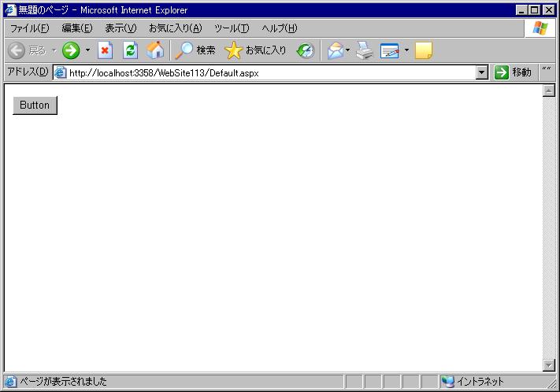Open the 表示(V) menu

[x=121, y=28]
